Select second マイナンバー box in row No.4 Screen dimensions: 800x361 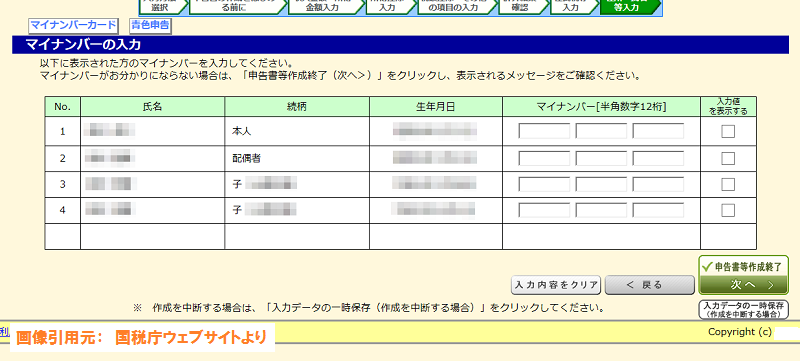(601, 210)
